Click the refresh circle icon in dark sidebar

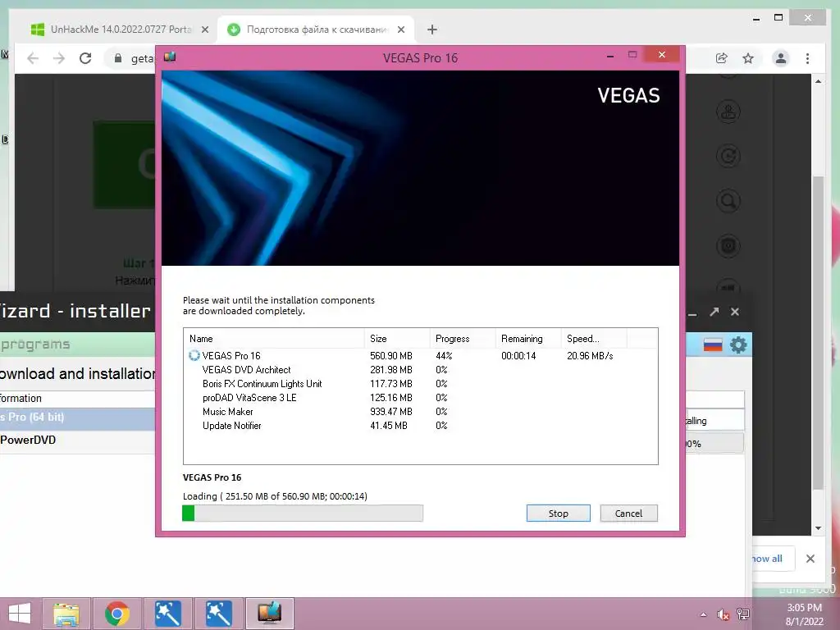[x=728, y=157]
